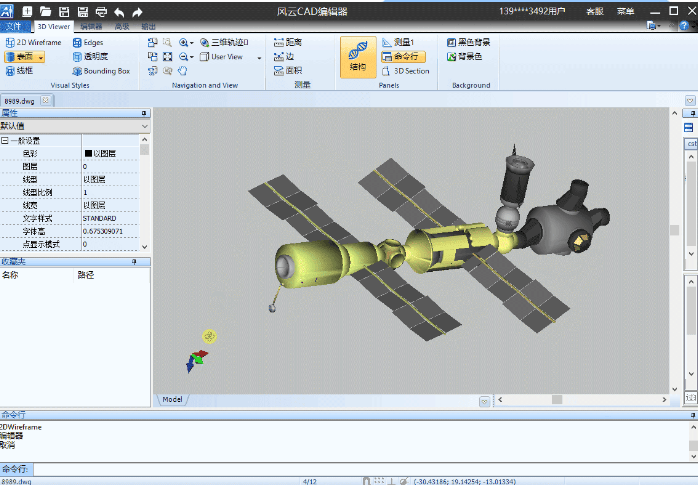
Task: Click the 客服 customer service link
Action: (594, 10)
